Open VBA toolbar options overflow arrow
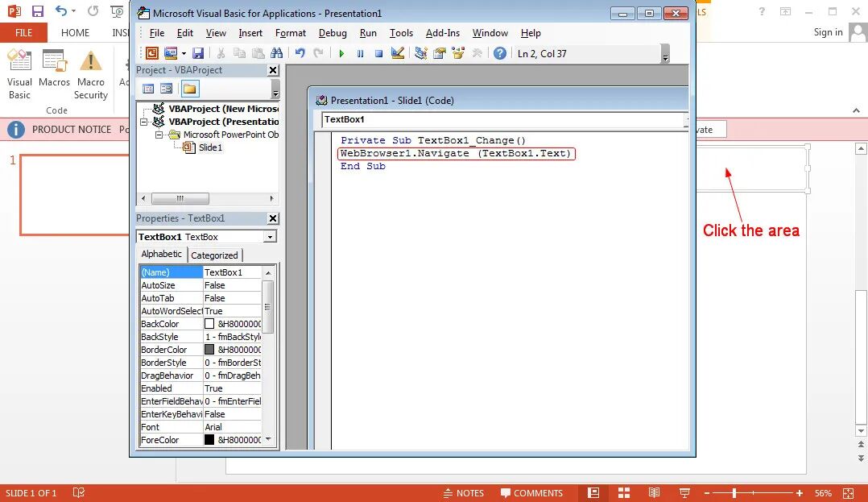 665,54
